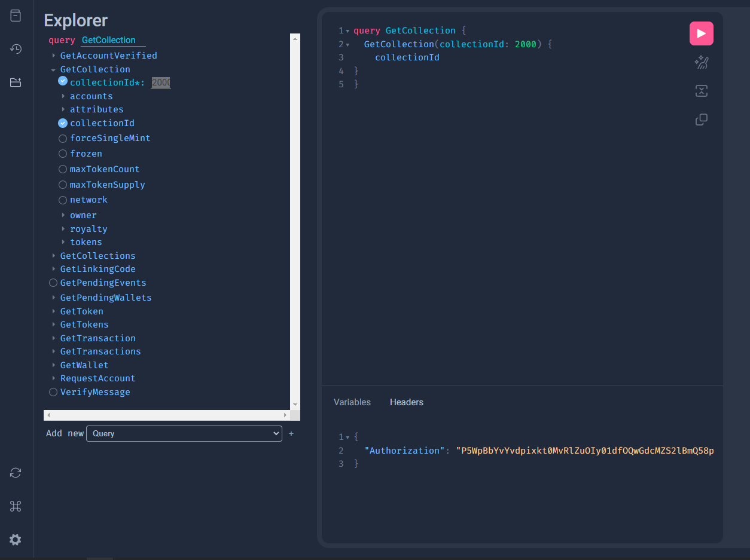Screen dimensions: 750x560
Task: Expand the royalty field
Action: click(x=63, y=229)
